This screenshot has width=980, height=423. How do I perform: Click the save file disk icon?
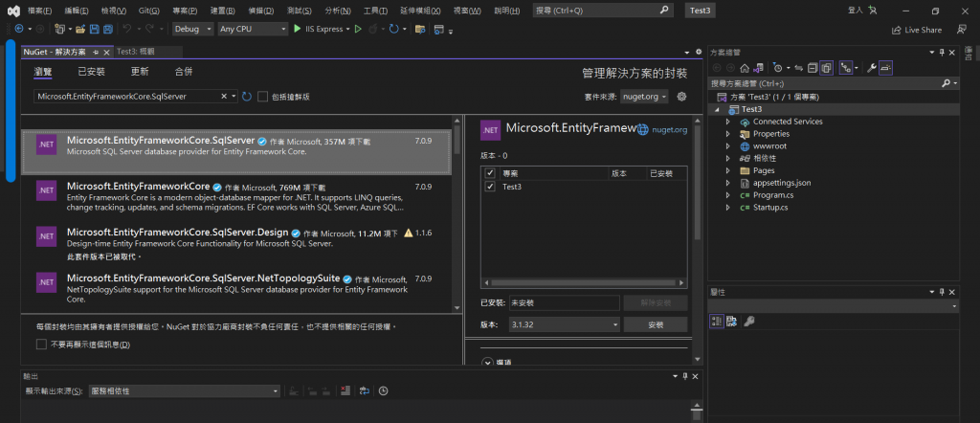coord(95,29)
